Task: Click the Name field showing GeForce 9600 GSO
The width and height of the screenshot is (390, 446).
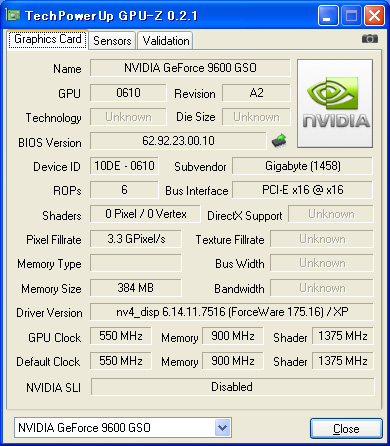Action: point(190,68)
